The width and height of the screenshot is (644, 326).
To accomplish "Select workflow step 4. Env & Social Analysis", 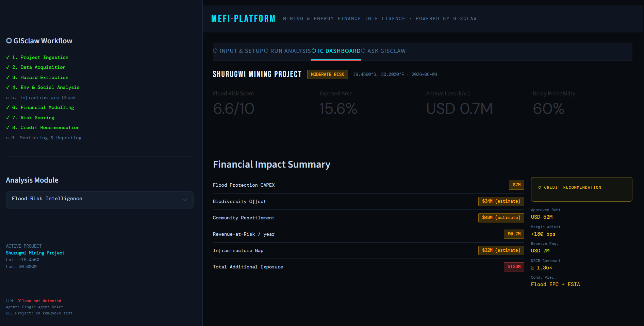I will point(43,88).
